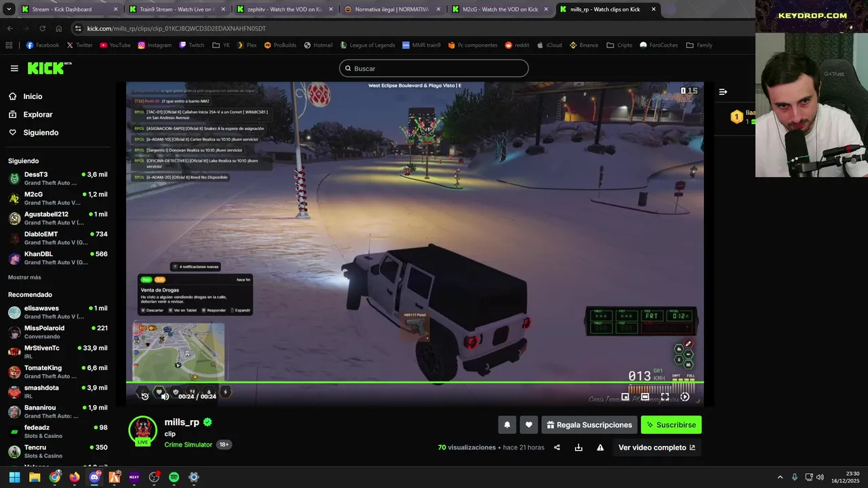
Task: Open DiabloEMT followed channel
Action: pos(58,238)
